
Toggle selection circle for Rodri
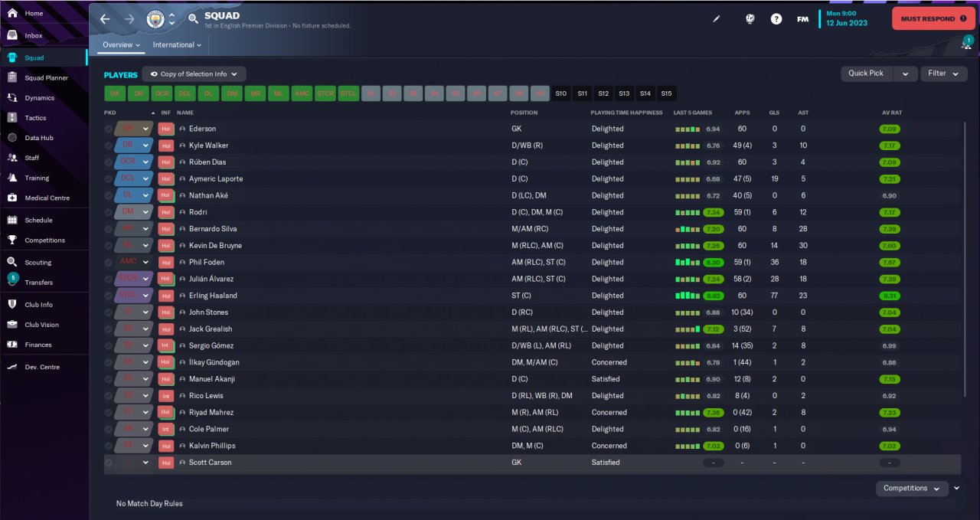109,212
